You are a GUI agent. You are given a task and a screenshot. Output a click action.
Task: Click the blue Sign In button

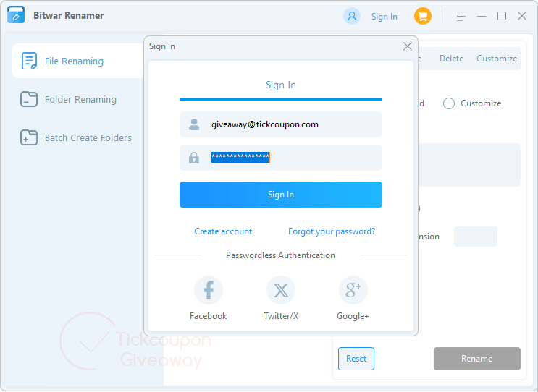click(x=281, y=195)
